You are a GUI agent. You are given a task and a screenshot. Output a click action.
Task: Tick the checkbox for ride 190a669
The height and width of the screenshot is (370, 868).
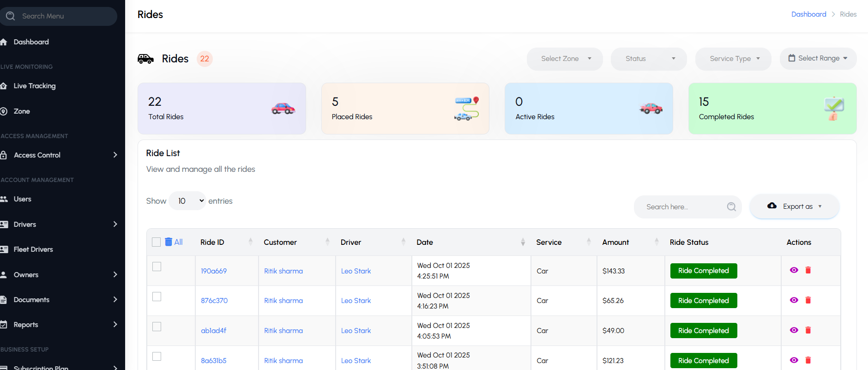click(x=157, y=267)
